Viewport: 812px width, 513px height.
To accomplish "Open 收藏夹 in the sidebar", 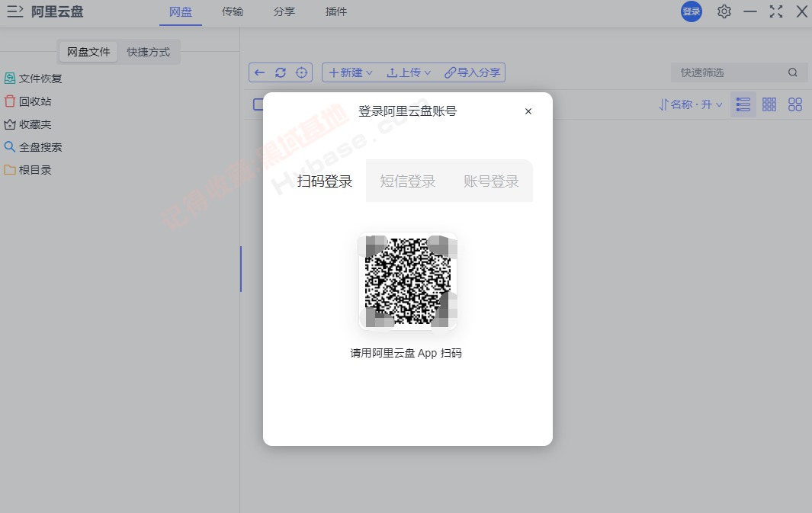I will (x=28, y=124).
